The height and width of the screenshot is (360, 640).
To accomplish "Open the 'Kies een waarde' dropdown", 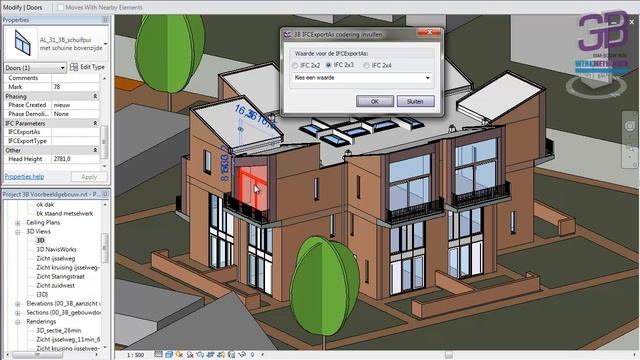I will 362,78.
